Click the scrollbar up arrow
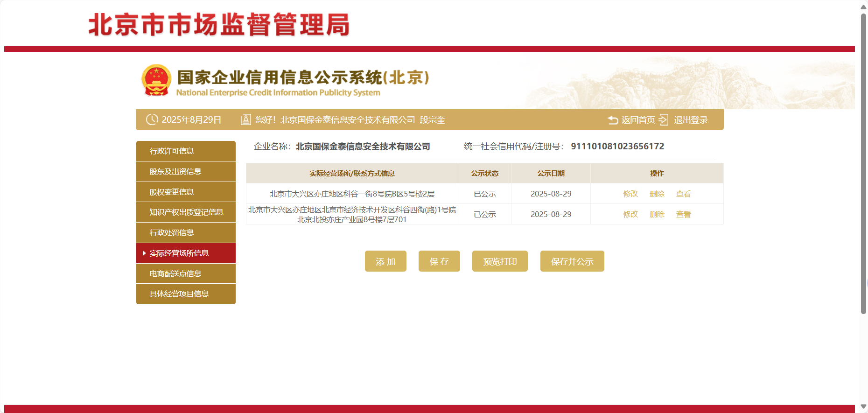 863,7
